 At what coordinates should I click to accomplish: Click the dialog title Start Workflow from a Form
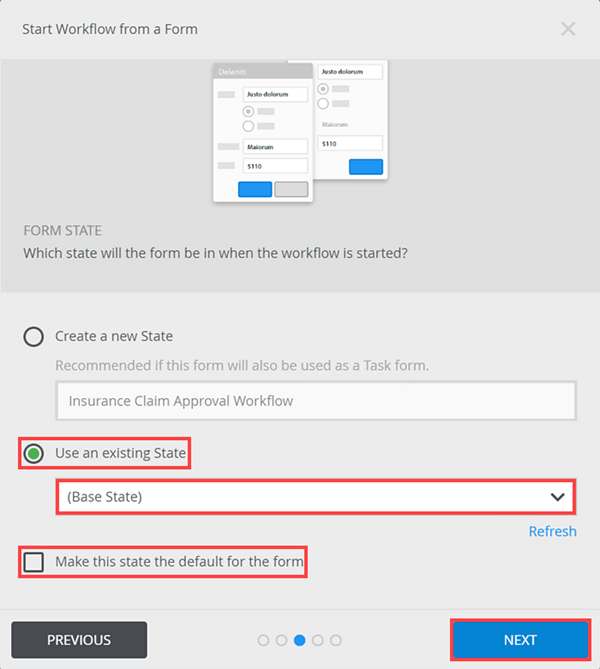(110, 29)
